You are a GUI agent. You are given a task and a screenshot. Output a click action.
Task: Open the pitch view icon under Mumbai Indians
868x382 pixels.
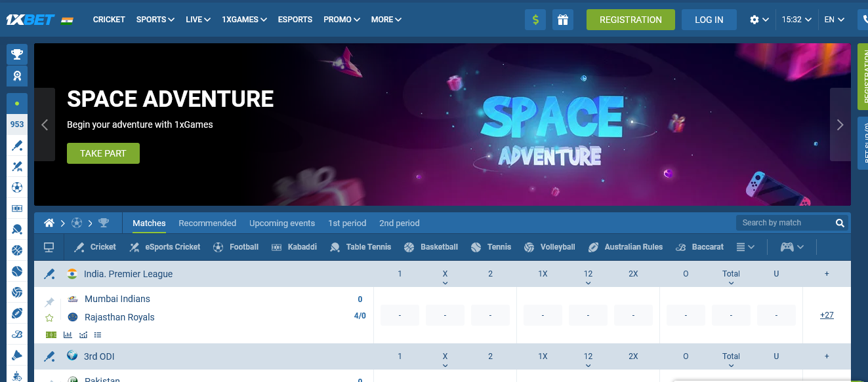tap(51, 335)
